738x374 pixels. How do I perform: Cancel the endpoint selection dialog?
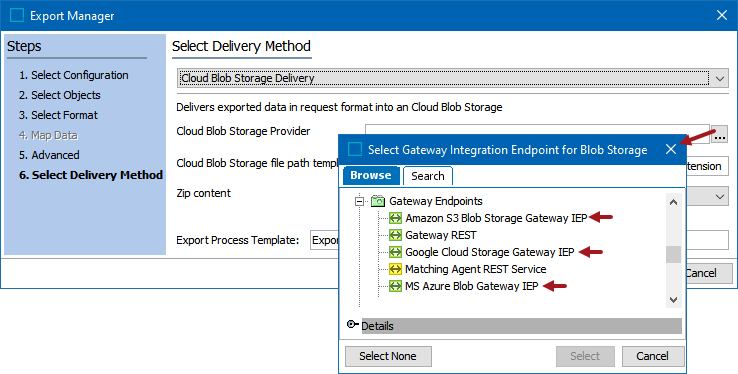point(652,356)
